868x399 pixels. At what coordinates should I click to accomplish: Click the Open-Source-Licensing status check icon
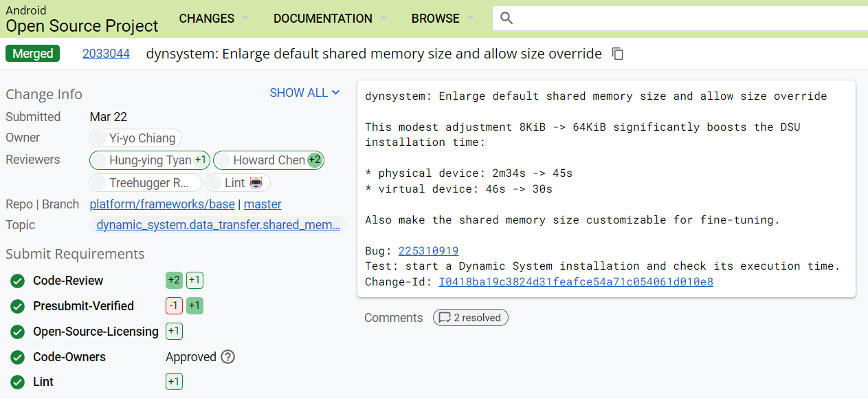pos(17,332)
